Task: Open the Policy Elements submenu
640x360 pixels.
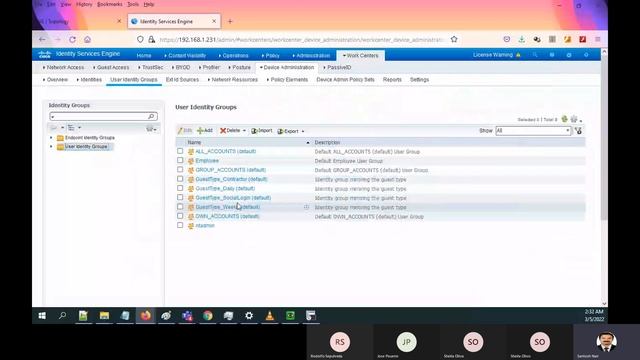Action: (288, 80)
